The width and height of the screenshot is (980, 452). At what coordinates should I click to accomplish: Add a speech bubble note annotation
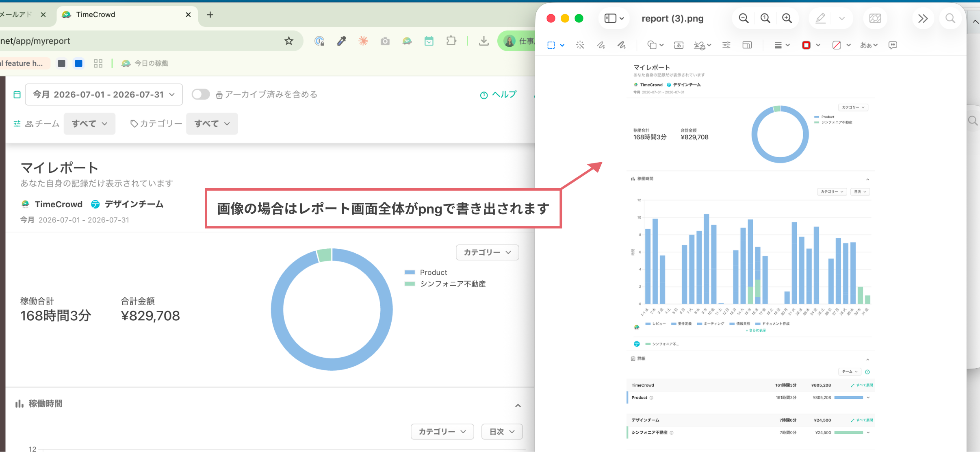pos(893,45)
